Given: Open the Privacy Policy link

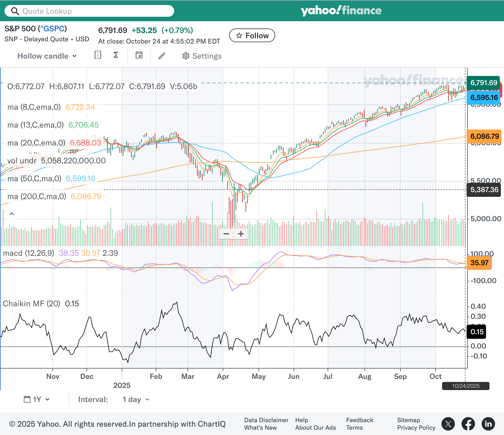Looking at the screenshot, I should click(x=416, y=428).
